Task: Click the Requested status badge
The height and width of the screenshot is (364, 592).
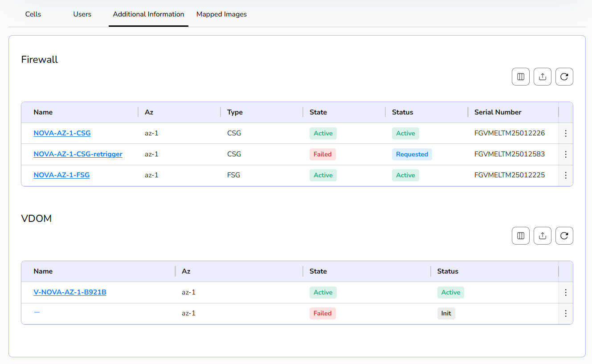Action: [412, 154]
